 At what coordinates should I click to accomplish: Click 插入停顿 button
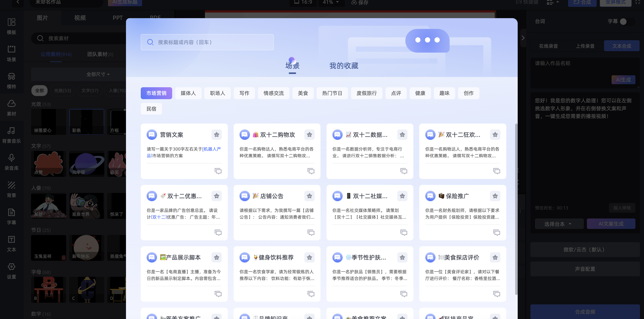click(x=622, y=208)
